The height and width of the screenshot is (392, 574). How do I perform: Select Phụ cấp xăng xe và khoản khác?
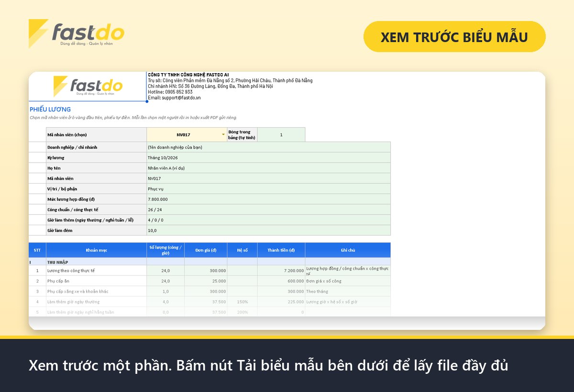coord(96,291)
